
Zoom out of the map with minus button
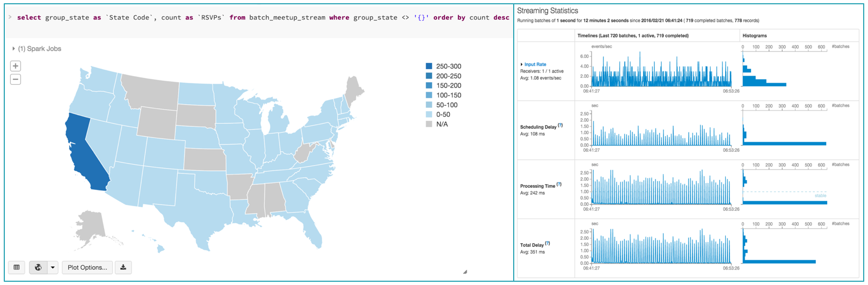[x=16, y=79]
